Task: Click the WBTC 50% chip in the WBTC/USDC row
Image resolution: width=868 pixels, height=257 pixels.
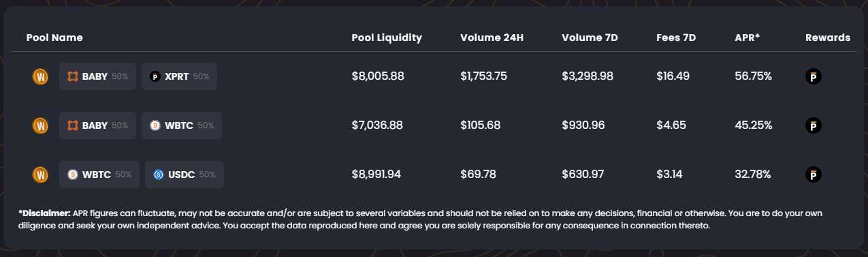Action: 99,175
